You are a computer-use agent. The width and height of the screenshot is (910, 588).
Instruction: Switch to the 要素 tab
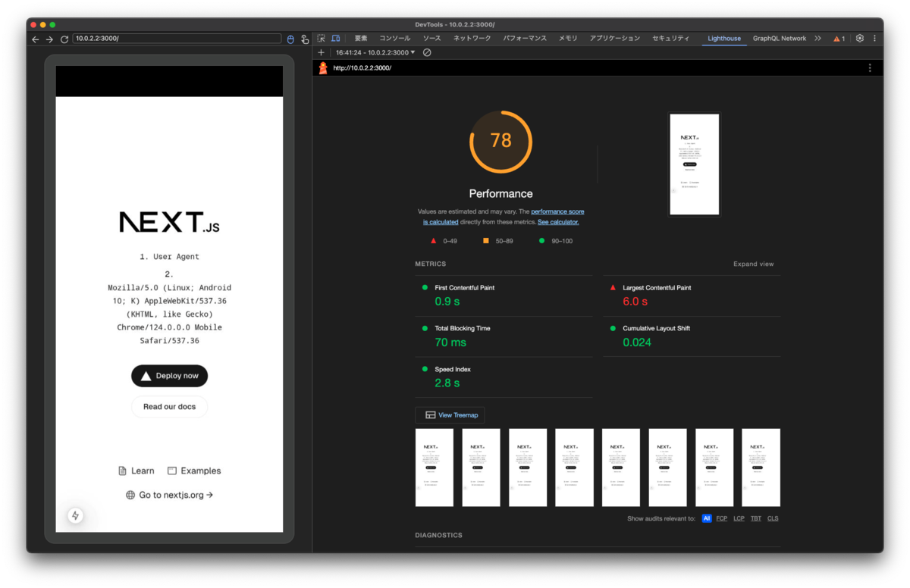(361, 38)
